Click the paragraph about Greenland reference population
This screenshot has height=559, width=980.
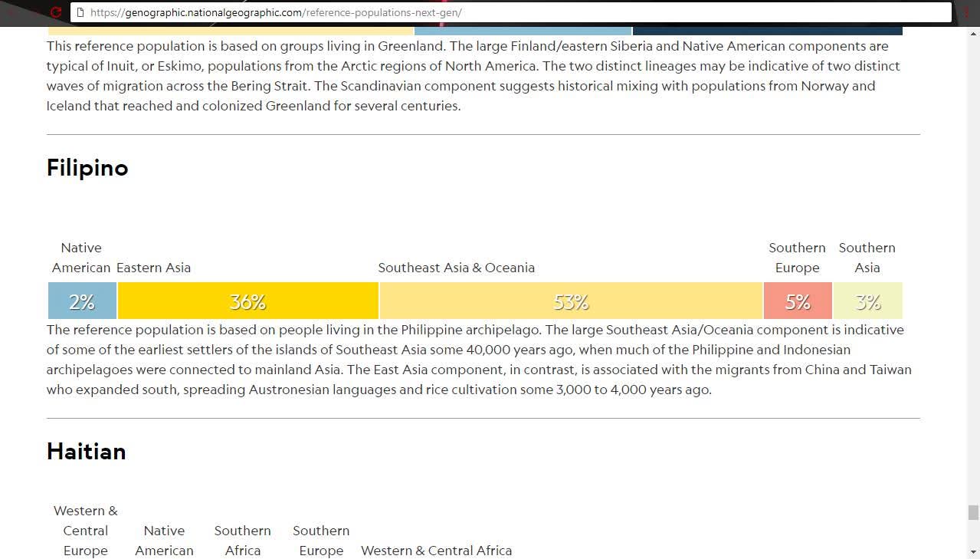point(474,76)
